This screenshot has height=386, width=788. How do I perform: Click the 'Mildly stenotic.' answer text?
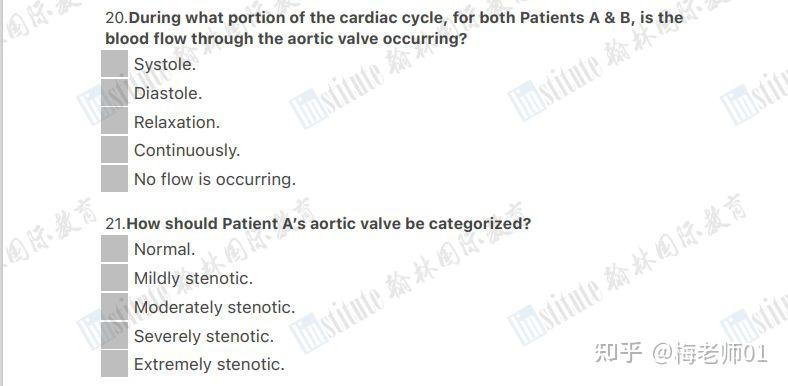point(193,278)
